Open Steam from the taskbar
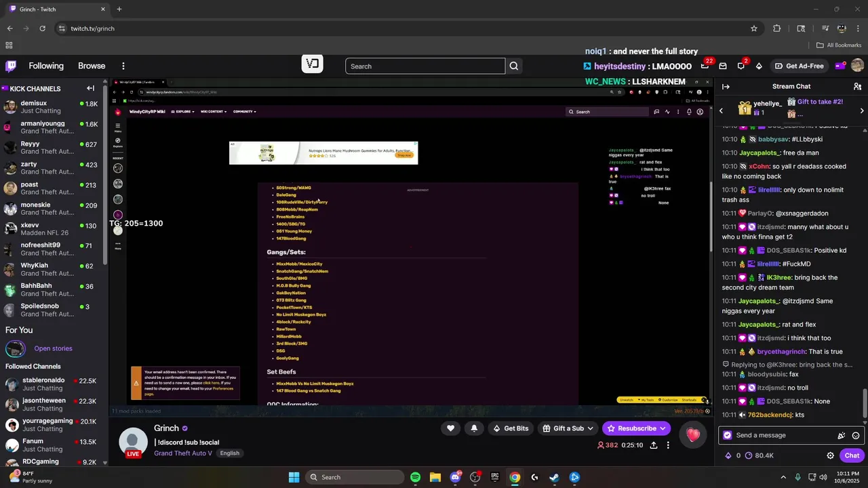The width and height of the screenshot is (868, 488). click(x=554, y=477)
